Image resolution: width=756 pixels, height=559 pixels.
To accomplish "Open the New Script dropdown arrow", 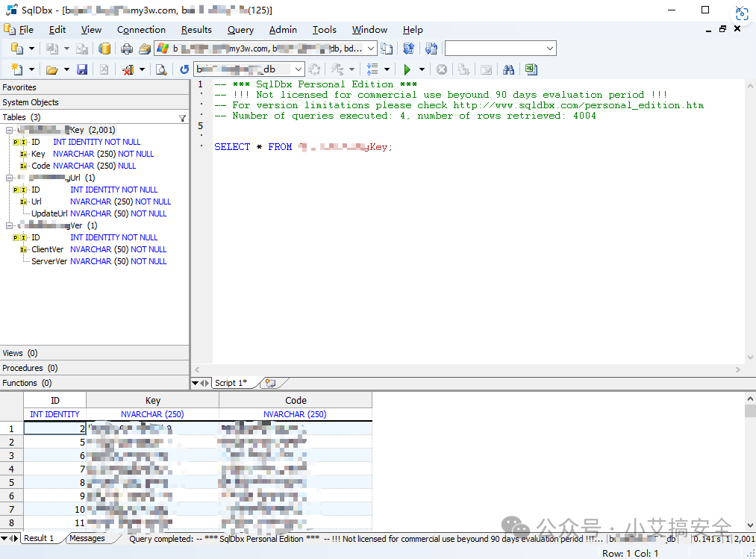I will point(32,69).
